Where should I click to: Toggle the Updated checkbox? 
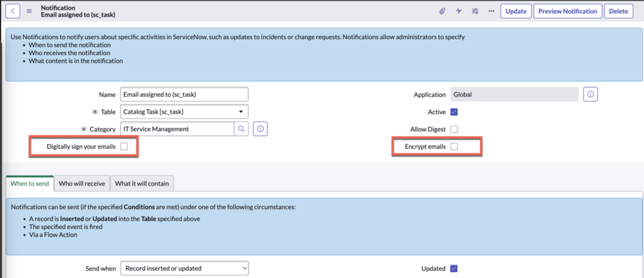point(454,269)
